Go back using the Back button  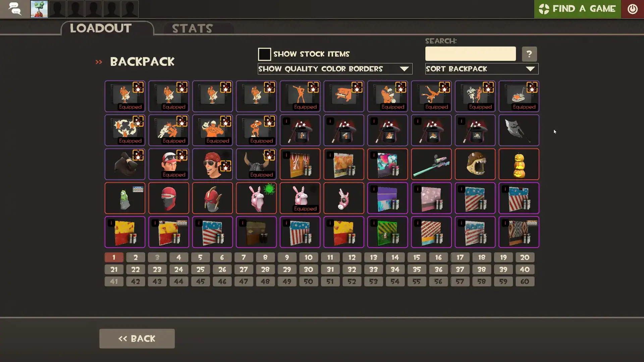coord(137,339)
